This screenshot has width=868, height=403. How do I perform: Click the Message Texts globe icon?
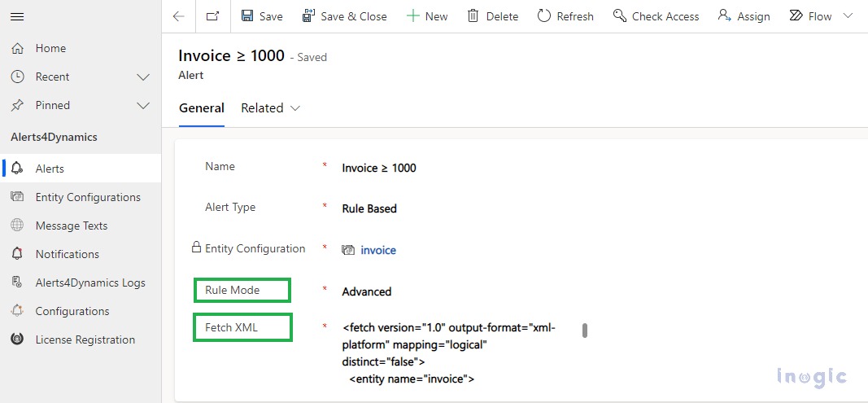17,226
